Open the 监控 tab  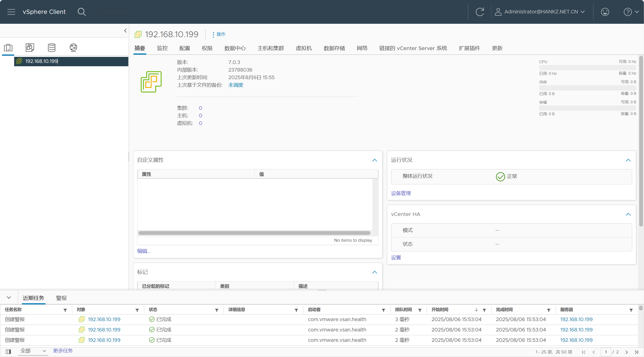point(162,48)
